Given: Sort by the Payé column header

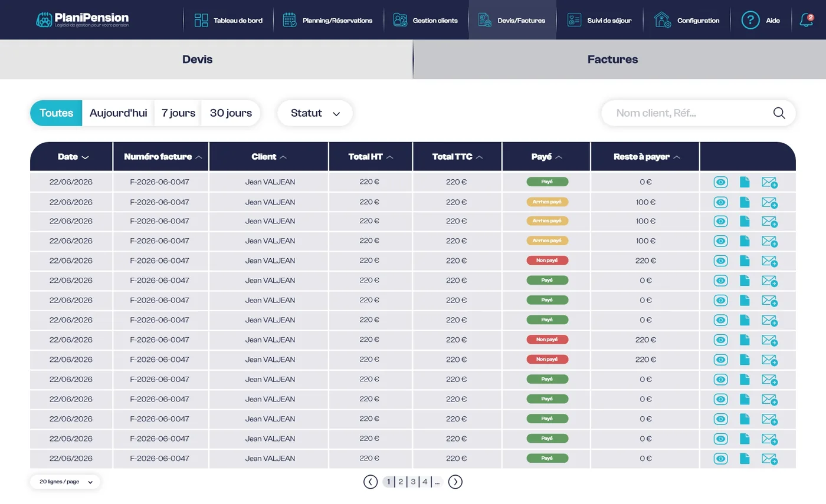Looking at the screenshot, I should 546,157.
